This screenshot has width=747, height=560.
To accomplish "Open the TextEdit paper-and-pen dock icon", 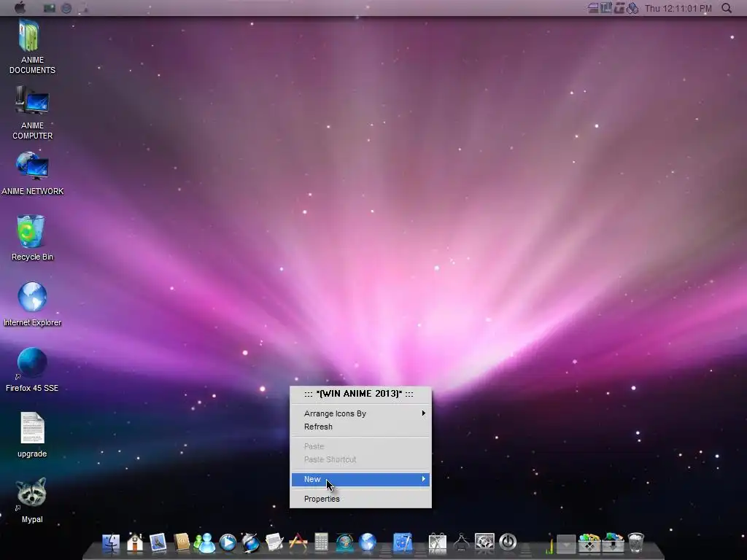I will click(x=274, y=542).
